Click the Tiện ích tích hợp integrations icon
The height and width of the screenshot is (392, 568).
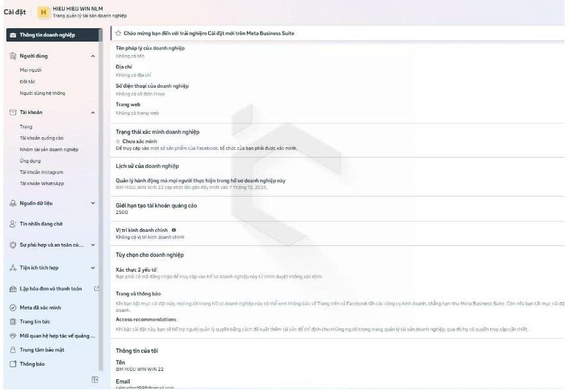[x=13, y=268]
